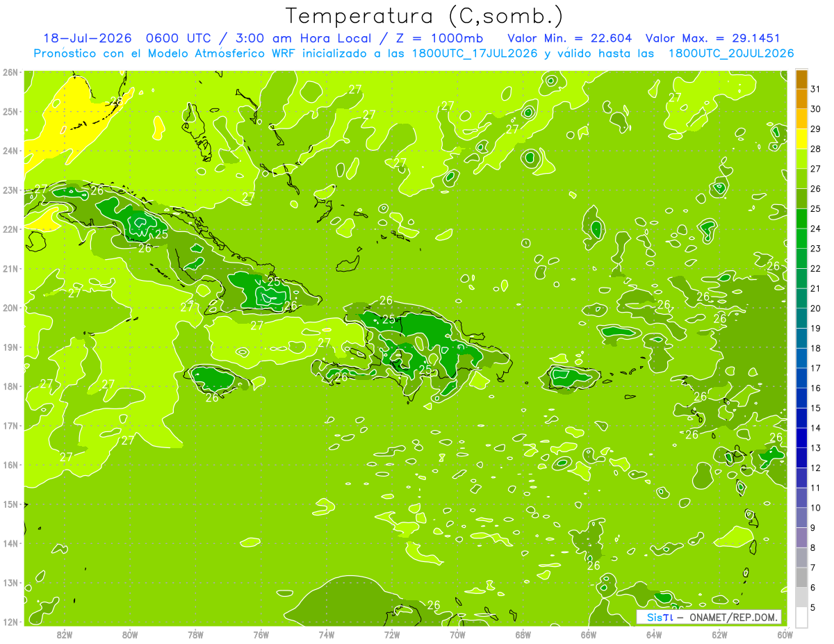Image resolution: width=834 pixels, height=644 pixels.
Task: Click the "18N" latitude axis label
Action: [11, 386]
